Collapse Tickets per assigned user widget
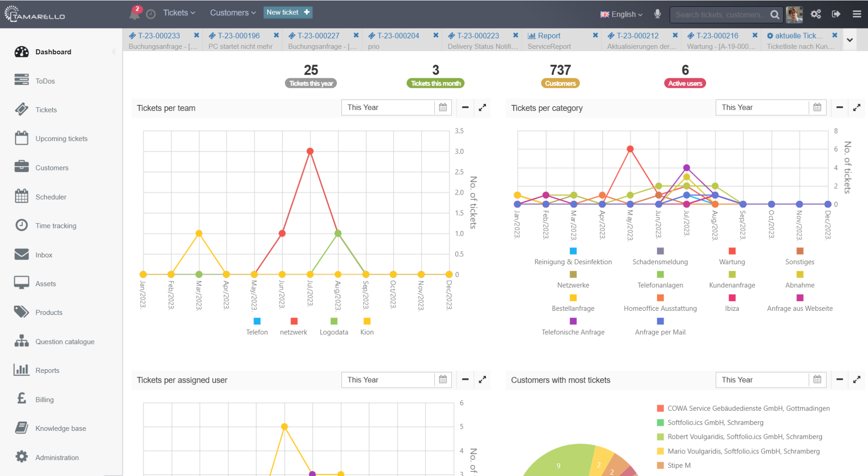Image resolution: width=868 pixels, height=476 pixels. tap(465, 380)
